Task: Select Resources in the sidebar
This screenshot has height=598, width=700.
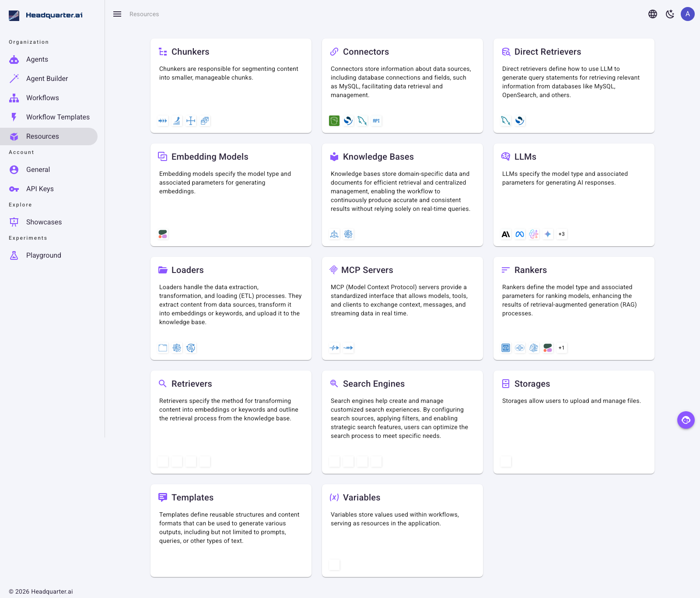Action: tap(49, 136)
